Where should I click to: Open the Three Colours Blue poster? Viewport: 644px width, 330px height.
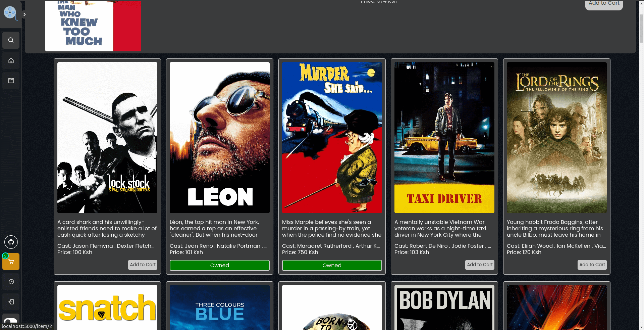[x=220, y=308]
